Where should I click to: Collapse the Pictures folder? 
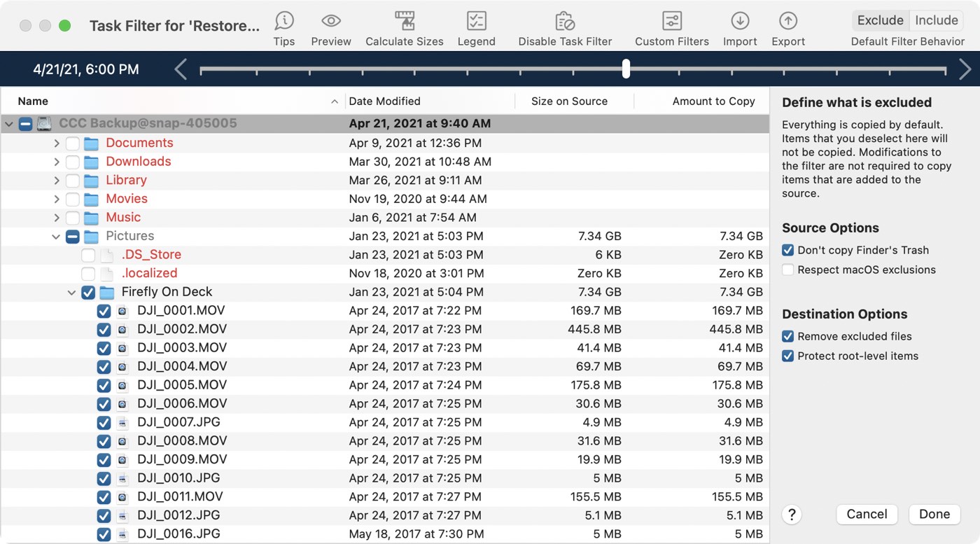click(56, 237)
